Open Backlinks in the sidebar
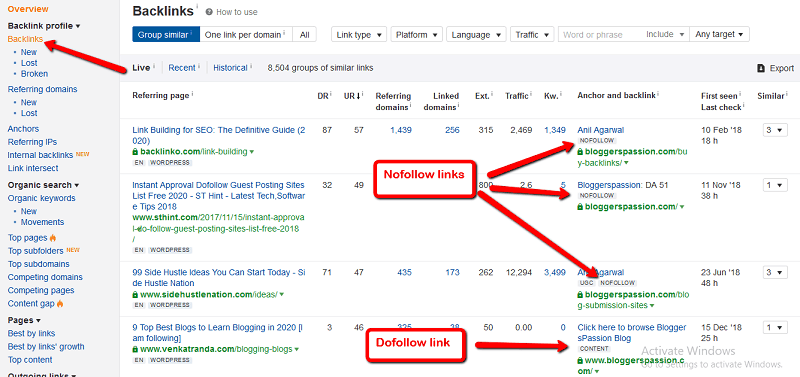 (26, 39)
